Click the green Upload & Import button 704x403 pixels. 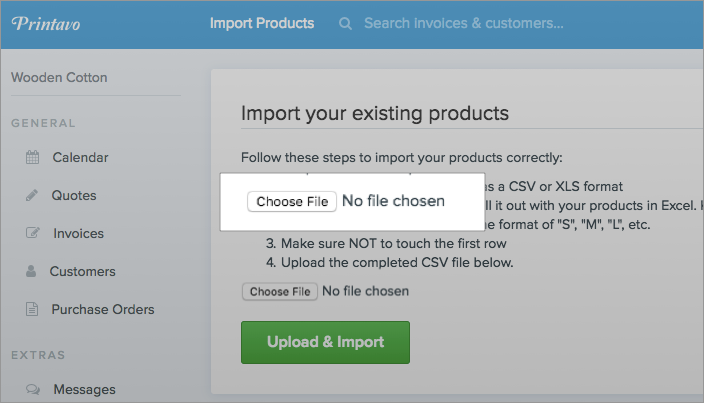325,342
